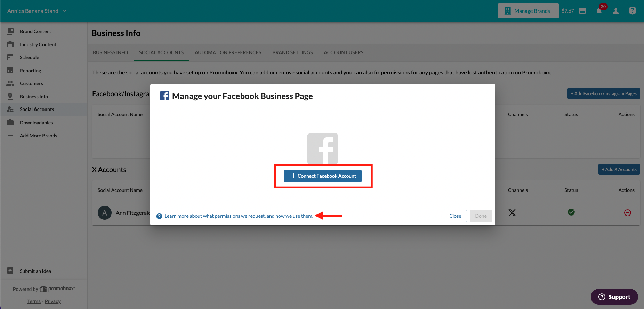Screen dimensions: 644x309
Task: Go to Reporting in the sidebar
Action: 30,71
